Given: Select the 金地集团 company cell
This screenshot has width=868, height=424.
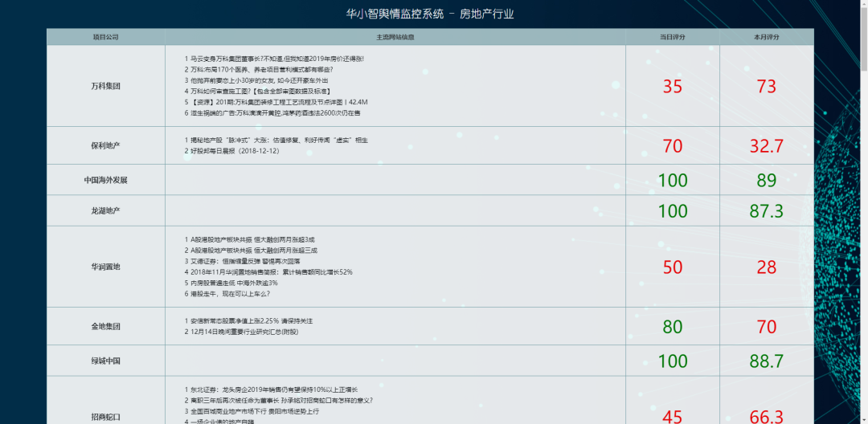Looking at the screenshot, I should coord(106,327).
